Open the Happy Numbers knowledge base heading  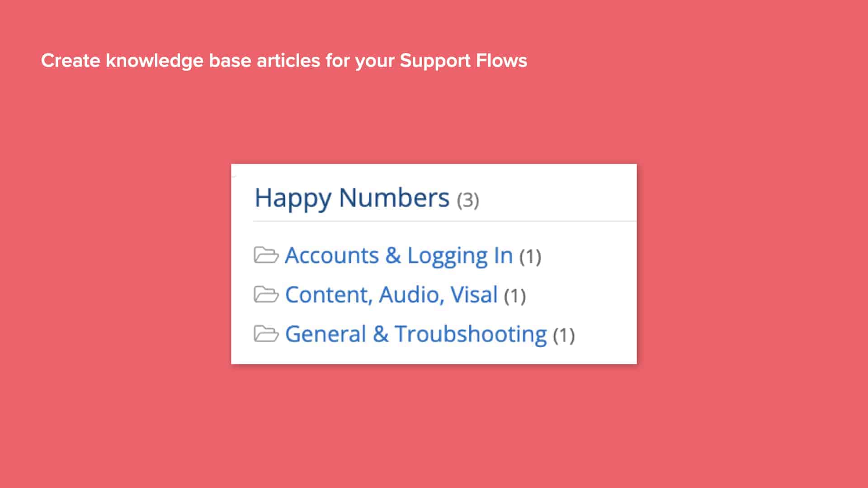tap(352, 197)
